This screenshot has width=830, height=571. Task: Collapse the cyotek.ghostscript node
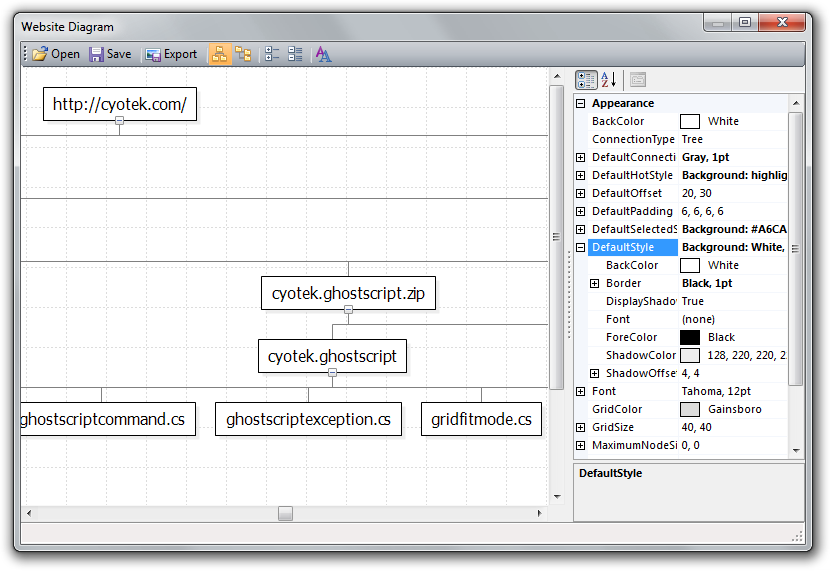tap(332, 373)
